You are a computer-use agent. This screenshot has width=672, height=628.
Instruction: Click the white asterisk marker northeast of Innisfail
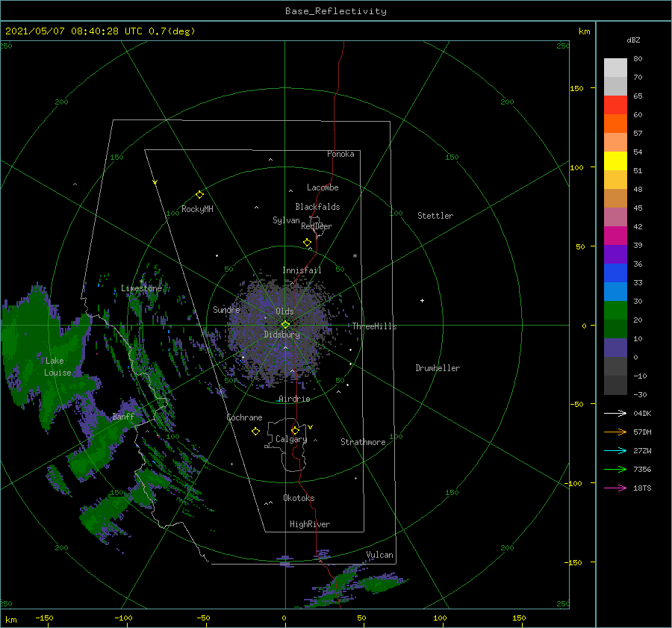tap(355, 256)
